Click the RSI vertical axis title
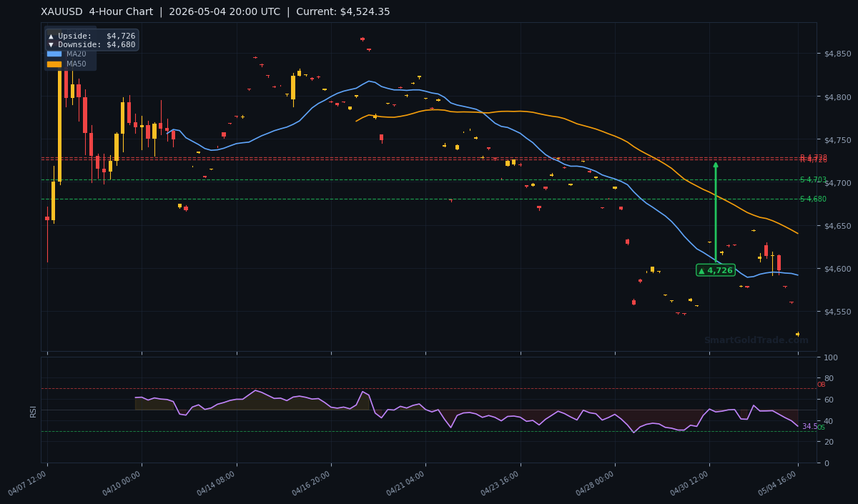The image size is (858, 504). [33, 410]
